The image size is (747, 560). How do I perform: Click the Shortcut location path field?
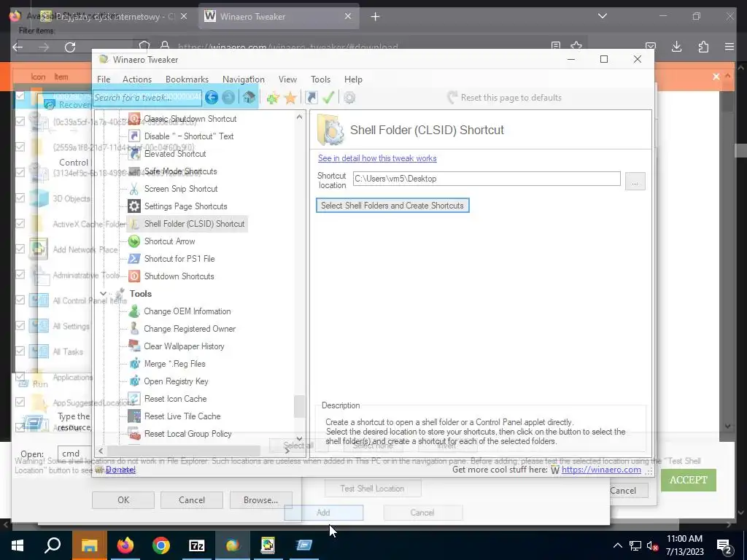click(x=487, y=179)
